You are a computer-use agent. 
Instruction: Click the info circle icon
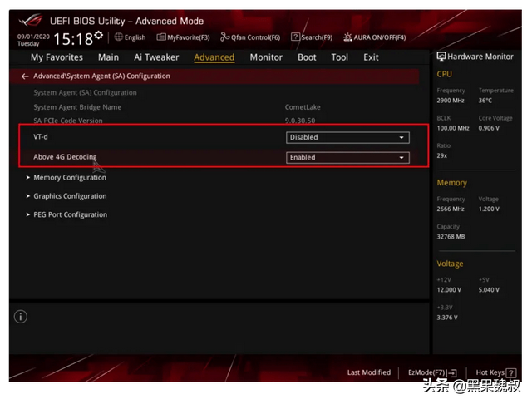tap(21, 317)
